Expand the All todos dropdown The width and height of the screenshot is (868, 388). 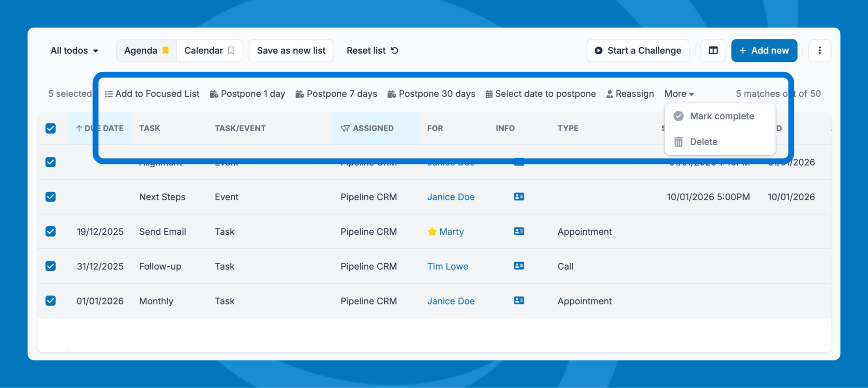(75, 51)
